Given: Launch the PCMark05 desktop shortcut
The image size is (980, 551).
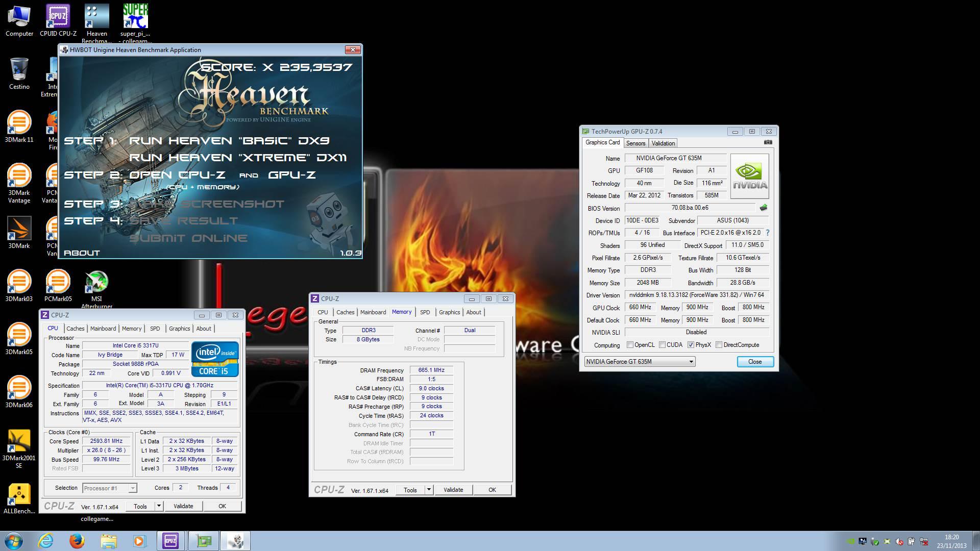Looking at the screenshot, I should coord(58,286).
